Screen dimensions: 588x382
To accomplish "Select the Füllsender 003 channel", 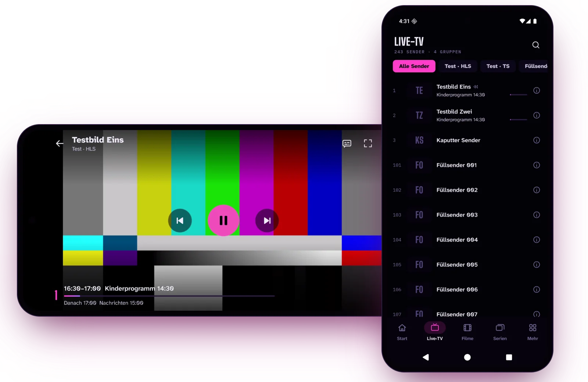I will pos(467,215).
